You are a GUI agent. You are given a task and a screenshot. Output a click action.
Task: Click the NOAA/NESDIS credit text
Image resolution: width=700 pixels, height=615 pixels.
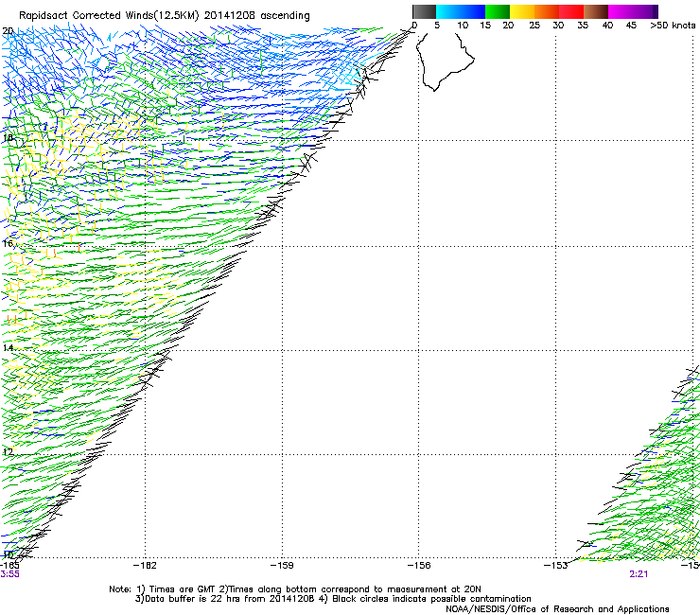point(557,609)
